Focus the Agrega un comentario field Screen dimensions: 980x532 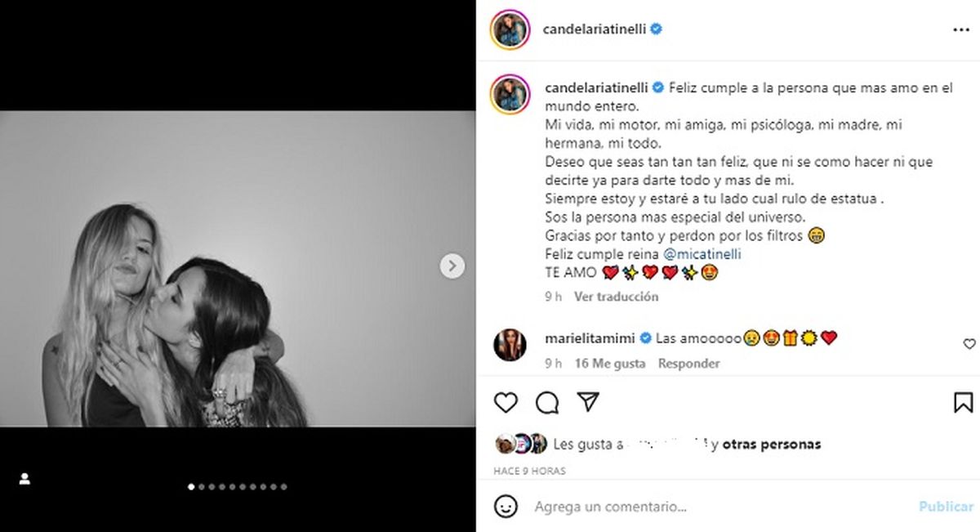click(719, 507)
